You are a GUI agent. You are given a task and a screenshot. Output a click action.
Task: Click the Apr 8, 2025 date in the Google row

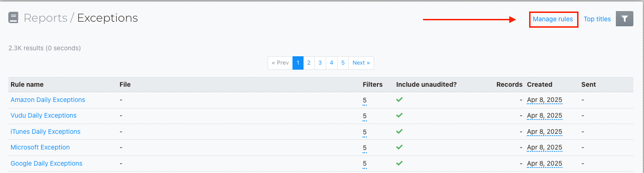(x=544, y=163)
